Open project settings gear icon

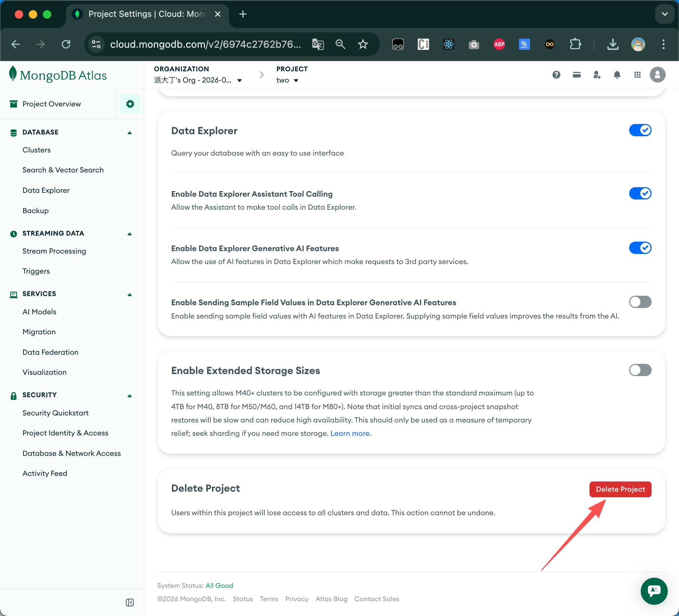(130, 104)
